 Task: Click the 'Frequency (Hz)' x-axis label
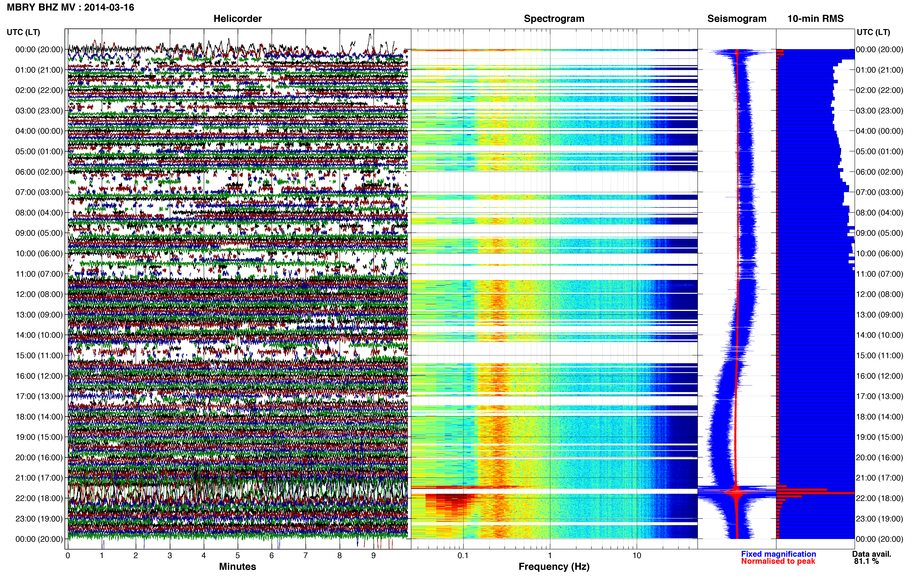click(554, 566)
